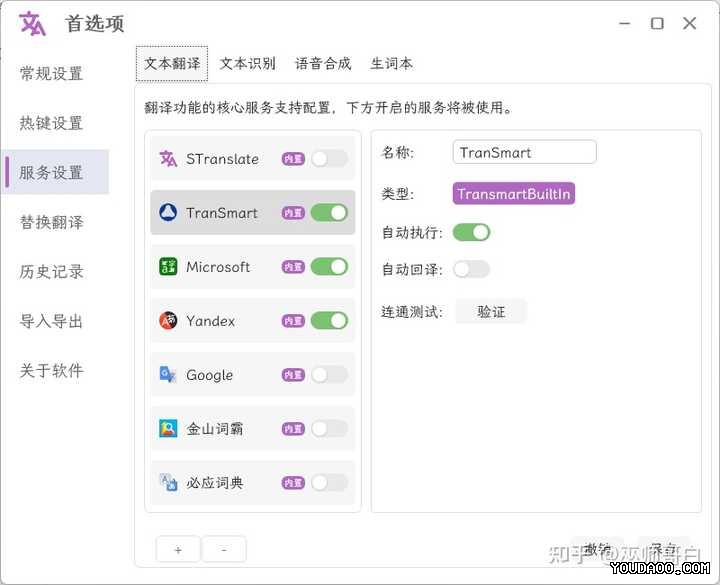Click the 验证 connectivity test button
This screenshot has height=585, width=720.
[491, 312]
